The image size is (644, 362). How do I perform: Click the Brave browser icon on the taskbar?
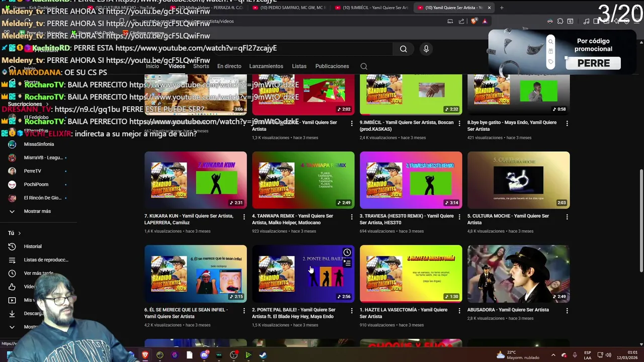click(145, 355)
